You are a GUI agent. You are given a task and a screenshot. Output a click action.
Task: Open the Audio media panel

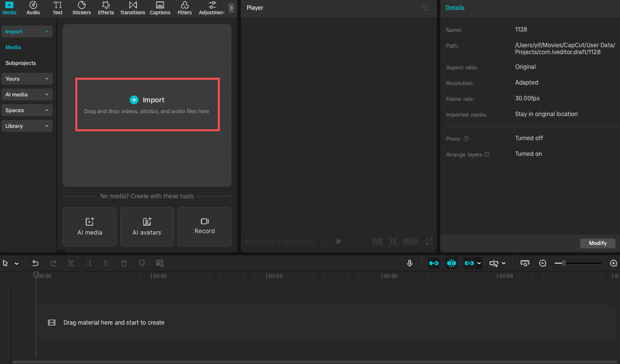33,8
